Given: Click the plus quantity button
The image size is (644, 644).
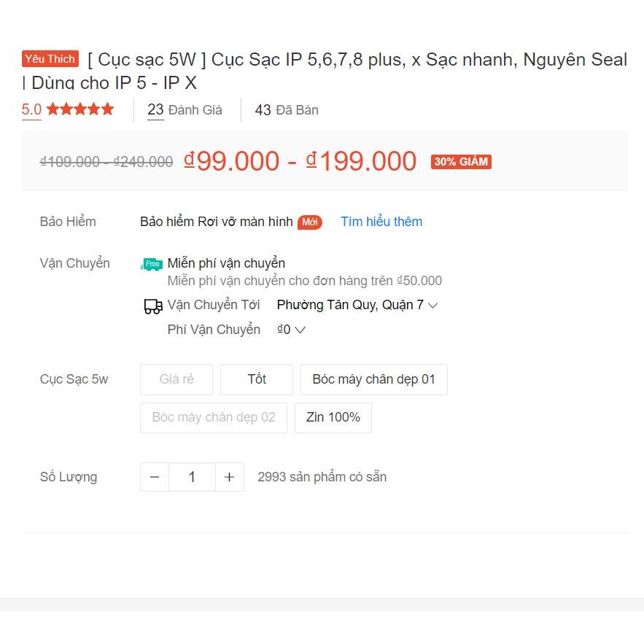Looking at the screenshot, I should pyautogui.click(x=230, y=477).
